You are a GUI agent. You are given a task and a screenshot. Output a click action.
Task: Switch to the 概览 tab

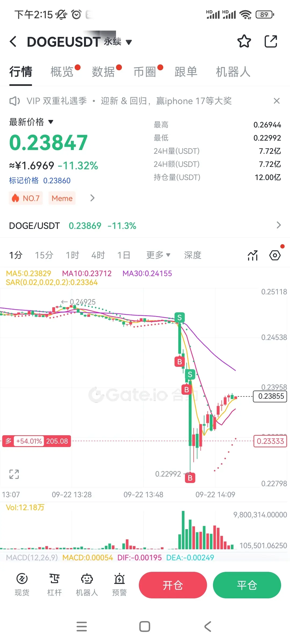tap(62, 72)
